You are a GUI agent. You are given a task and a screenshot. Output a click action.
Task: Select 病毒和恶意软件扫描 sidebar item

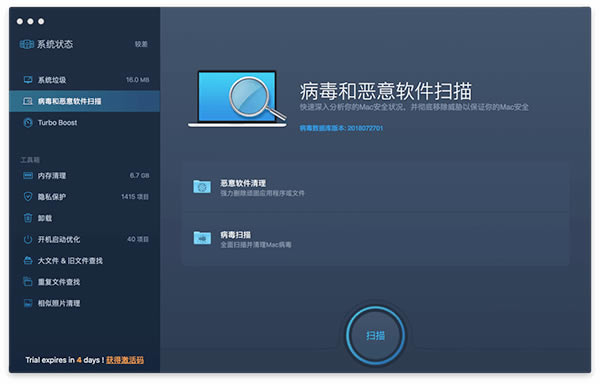pyautogui.click(x=84, y=101)
